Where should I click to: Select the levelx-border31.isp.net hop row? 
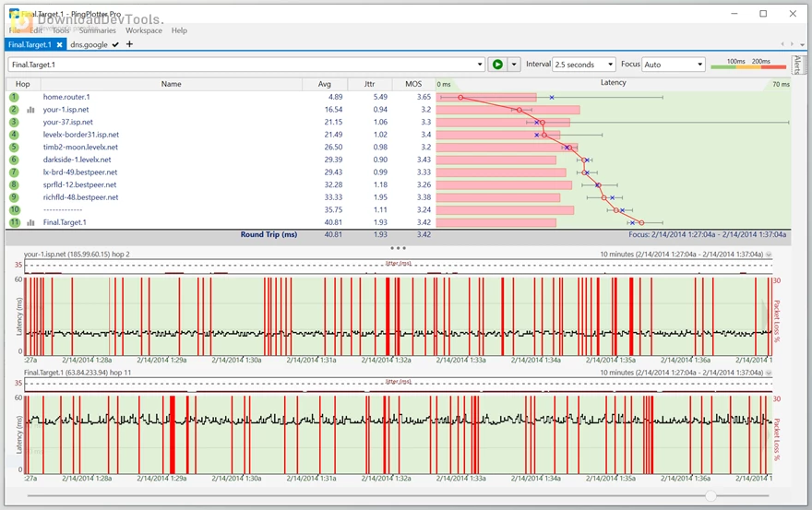click(x=81, y=135)
